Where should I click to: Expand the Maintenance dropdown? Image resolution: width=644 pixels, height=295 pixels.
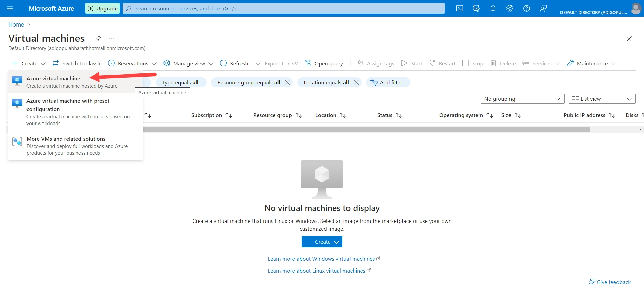click(x=591, y=63)
